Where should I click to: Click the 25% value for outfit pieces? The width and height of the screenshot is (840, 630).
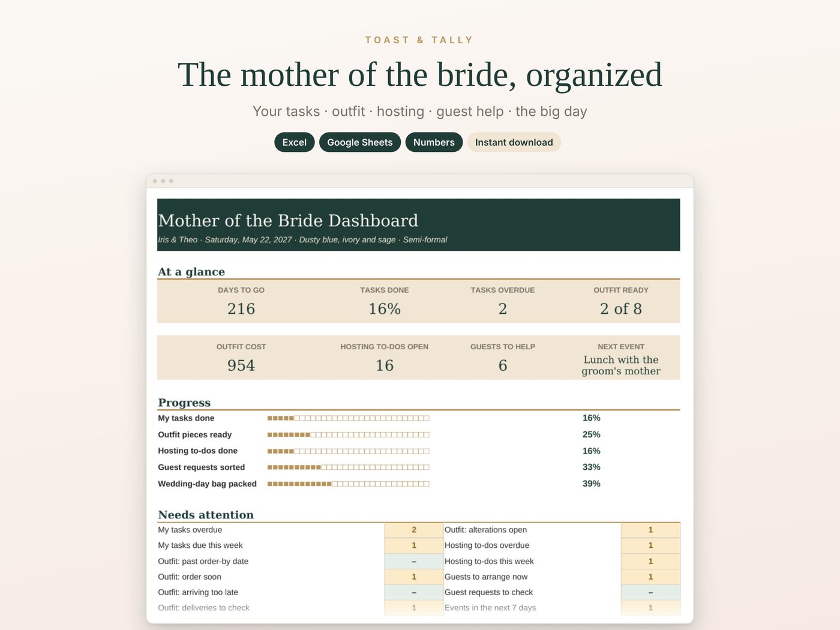(x=591, y=434)
